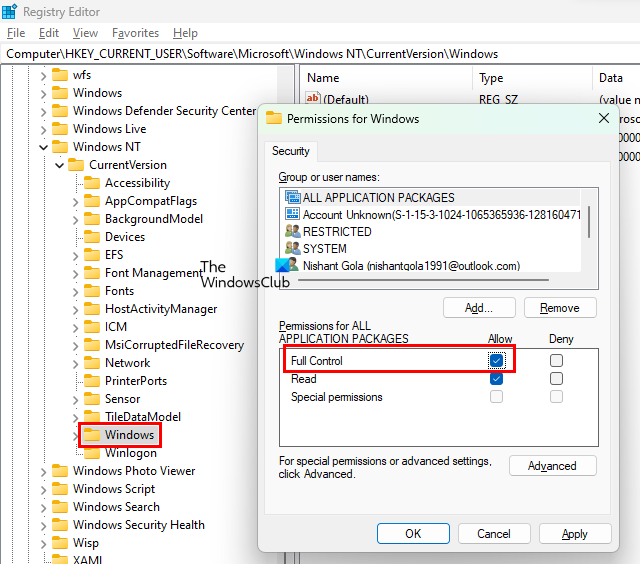The image size is (640, 564).
Task: Open Advanced permission settings
Action: (x=552, y=466)
